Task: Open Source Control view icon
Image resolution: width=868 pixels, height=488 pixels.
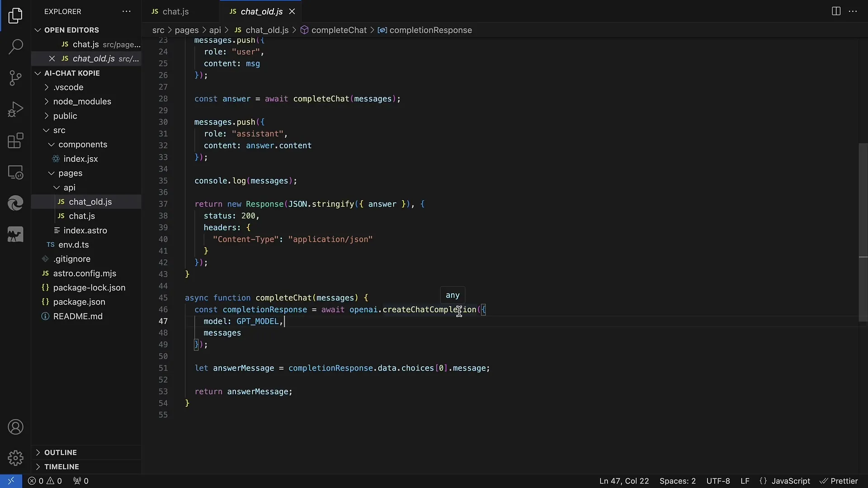Action: tap(15, 78)
